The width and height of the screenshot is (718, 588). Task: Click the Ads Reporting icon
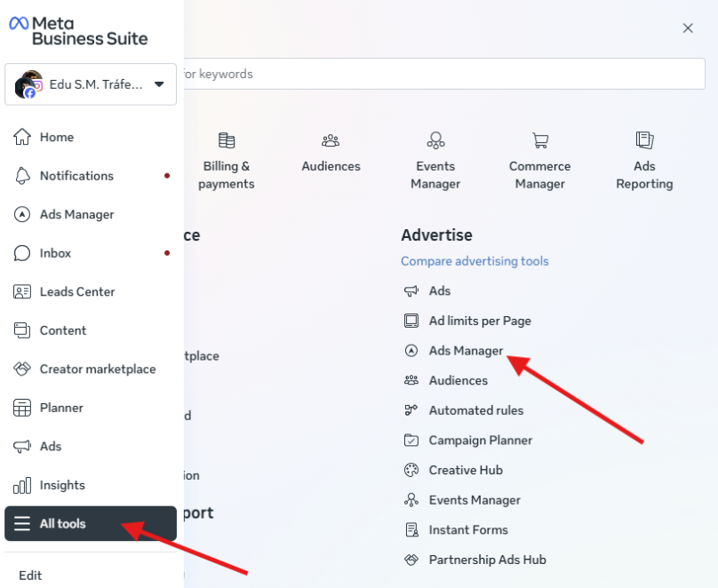click(644, 140)
